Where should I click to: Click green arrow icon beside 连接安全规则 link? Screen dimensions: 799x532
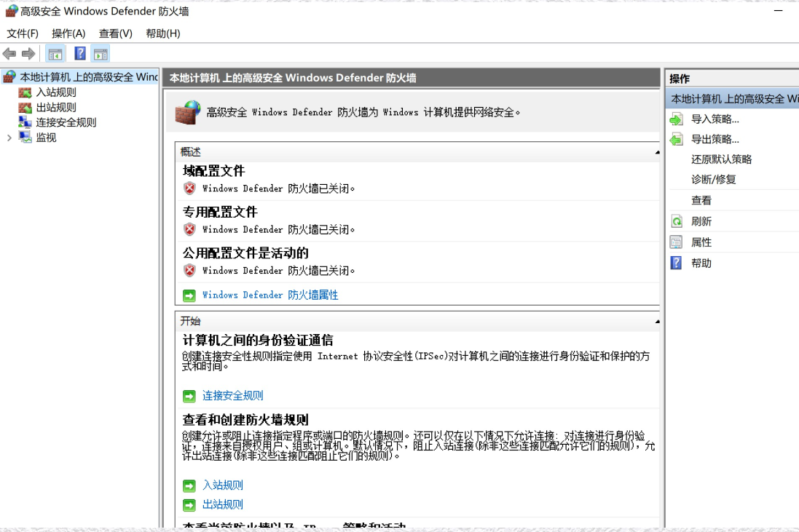pyautogui.click(x=189, y=396)
